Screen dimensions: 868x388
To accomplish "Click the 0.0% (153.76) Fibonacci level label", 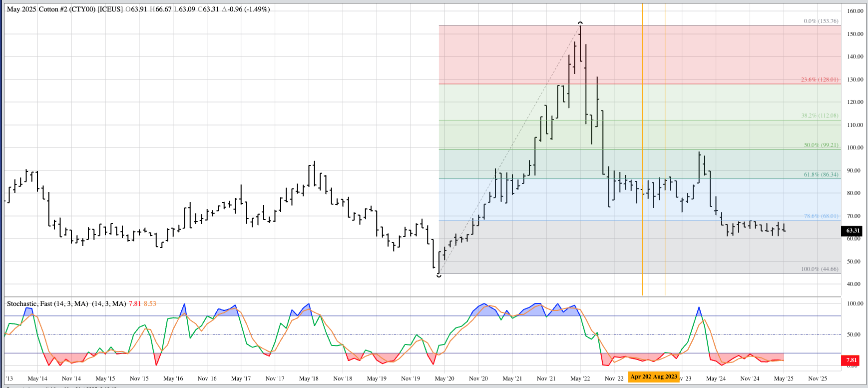I will click(x=821, y=21).
